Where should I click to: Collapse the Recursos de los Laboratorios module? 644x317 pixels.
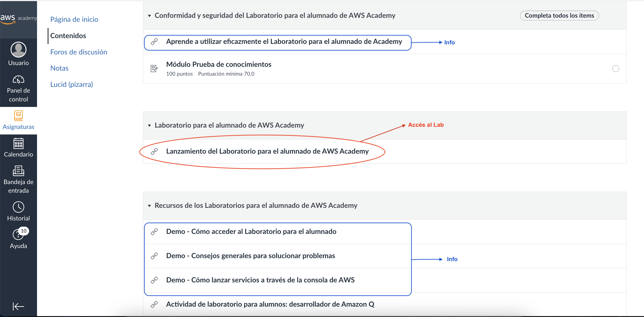pyautogui.click(x=149, y=205)
